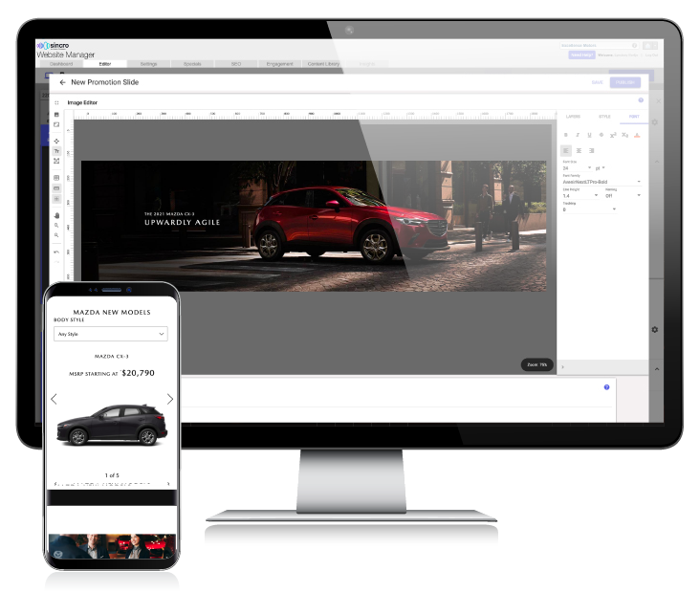Switch to the Layers panel tab
This screenshot has width=700, height=615.
pyautogui.click(x=573, y=117)
